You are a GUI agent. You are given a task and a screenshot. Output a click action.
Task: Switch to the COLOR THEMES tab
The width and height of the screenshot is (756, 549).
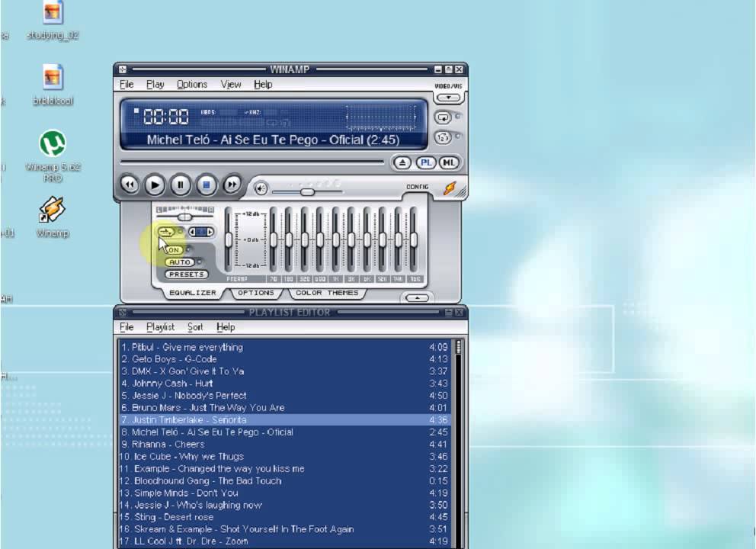pyautogui.click(x=327, y=293)
